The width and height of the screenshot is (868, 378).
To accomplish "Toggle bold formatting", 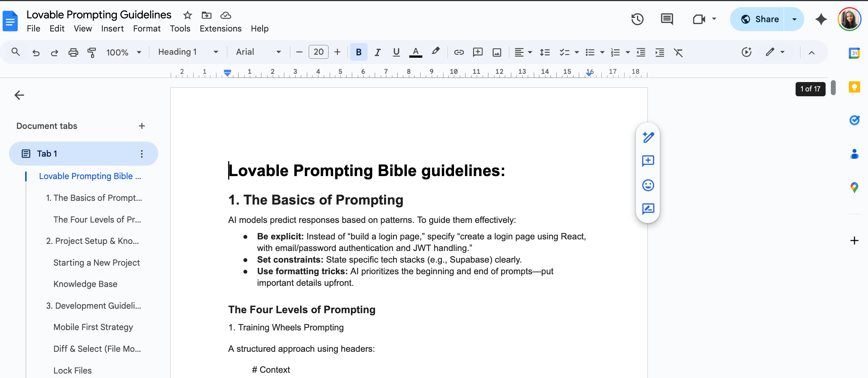I will pyautogui.click(x=359, y=52).
